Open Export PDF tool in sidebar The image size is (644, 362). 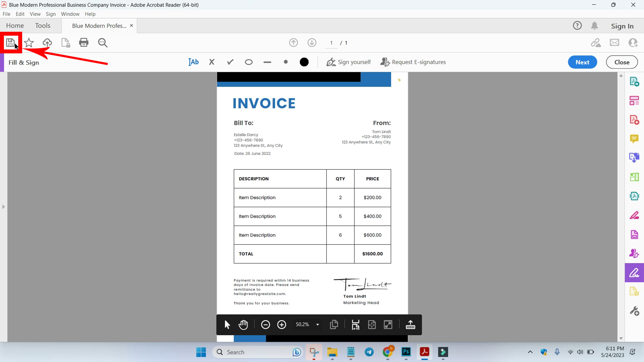click(634, 158)
